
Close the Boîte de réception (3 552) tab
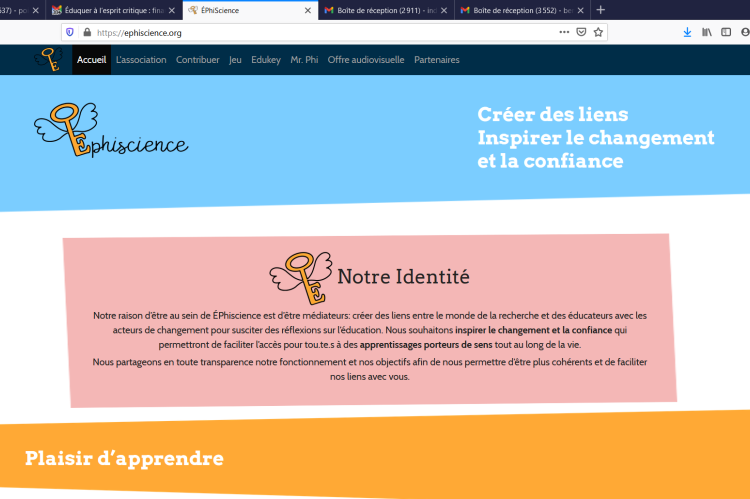tap(580, 10)
